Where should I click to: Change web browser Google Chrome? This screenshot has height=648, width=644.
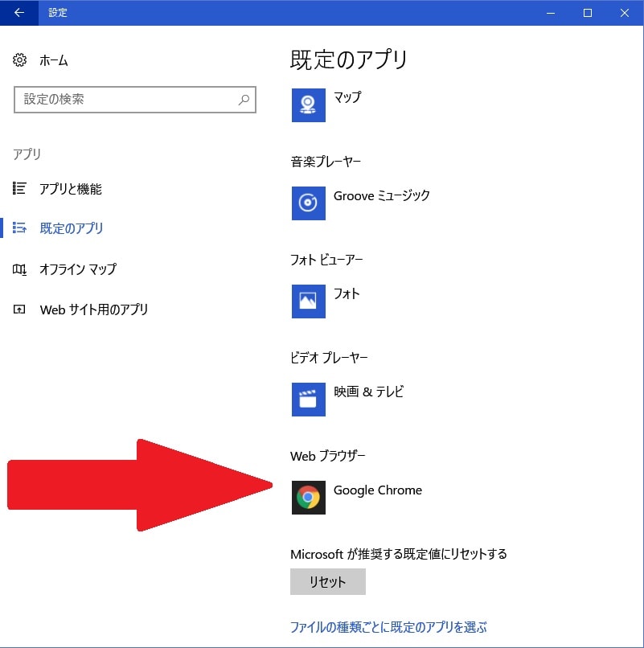378,490
